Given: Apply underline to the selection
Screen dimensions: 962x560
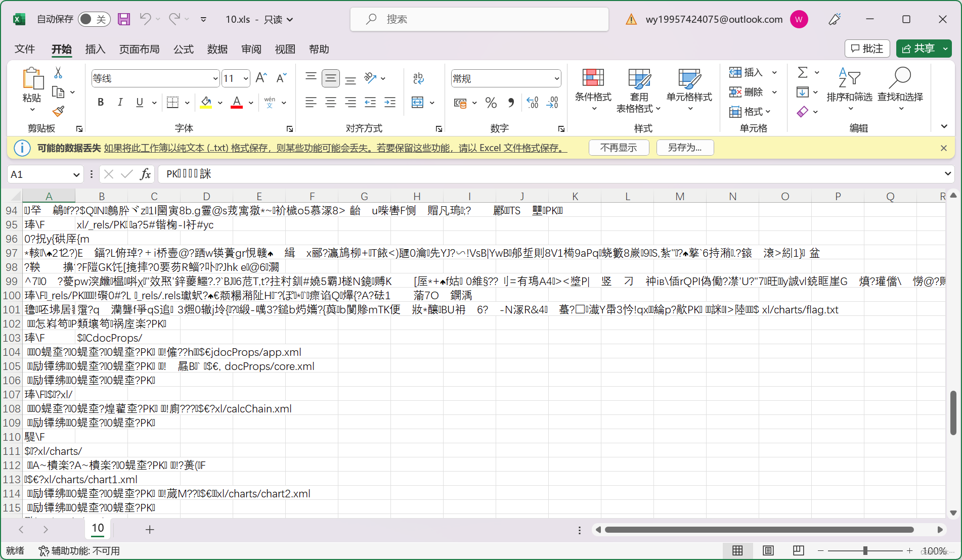Looking at the screenshot, I should [139, 102].
